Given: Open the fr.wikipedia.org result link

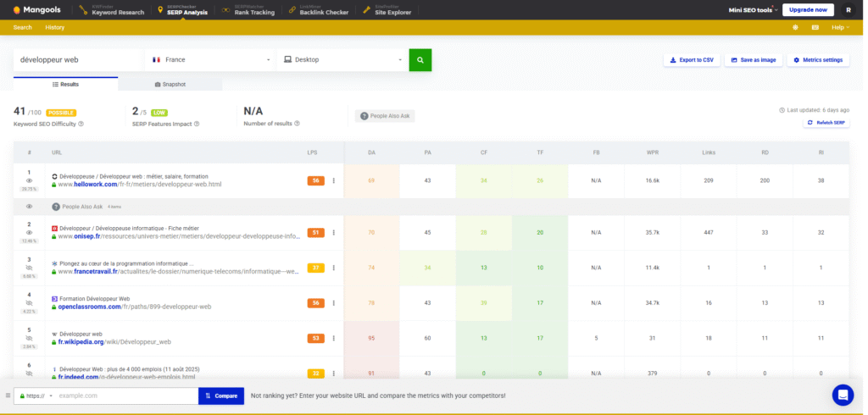Looking at the screenshot, I should [x=114, y=342].
